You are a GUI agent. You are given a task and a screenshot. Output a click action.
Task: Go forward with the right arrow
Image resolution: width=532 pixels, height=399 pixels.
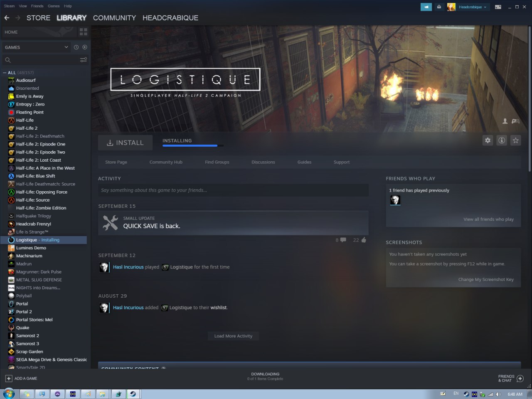point(17,18)
